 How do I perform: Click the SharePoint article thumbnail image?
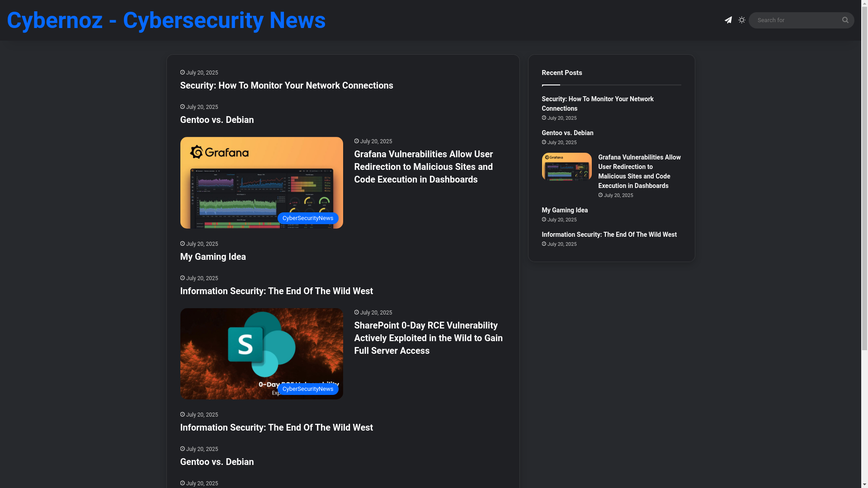pyautogui.click(x=261, y=354)
